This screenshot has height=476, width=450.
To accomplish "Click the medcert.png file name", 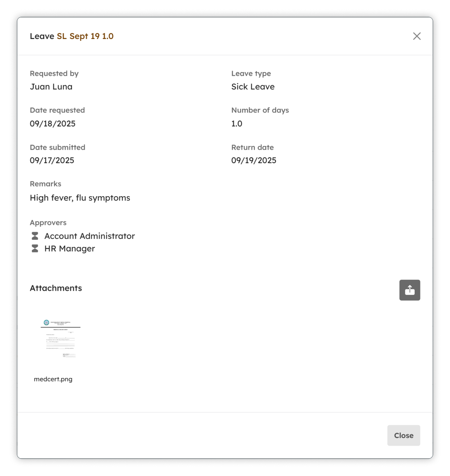I will point(53,379).
